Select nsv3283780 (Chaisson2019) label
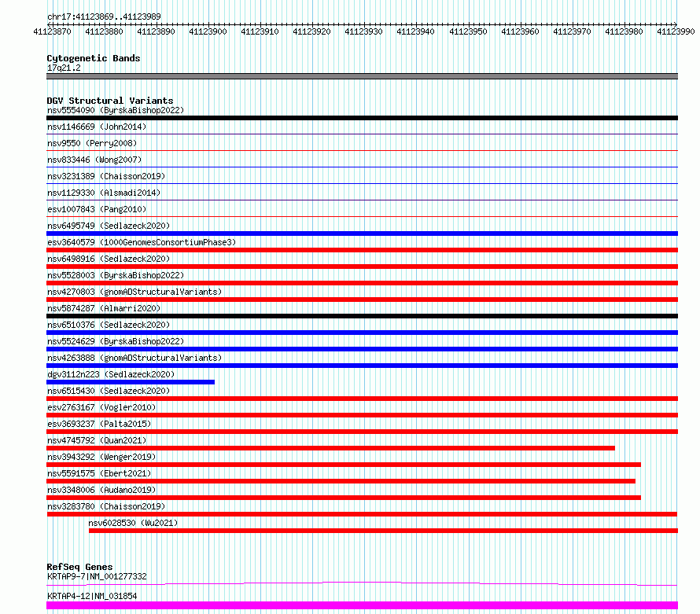700x614 pixels. pyautogui.click(x=106, y=506)
